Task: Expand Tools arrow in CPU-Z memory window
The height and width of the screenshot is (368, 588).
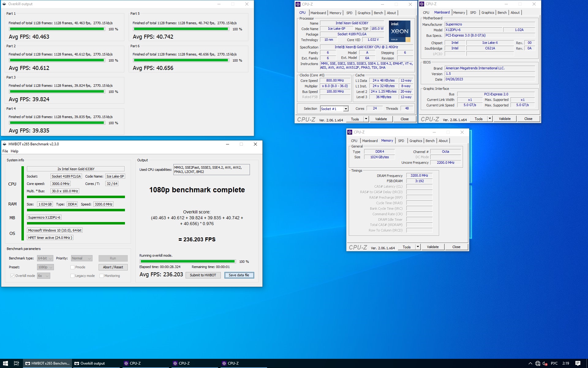Action: click(x=418, y=247)
